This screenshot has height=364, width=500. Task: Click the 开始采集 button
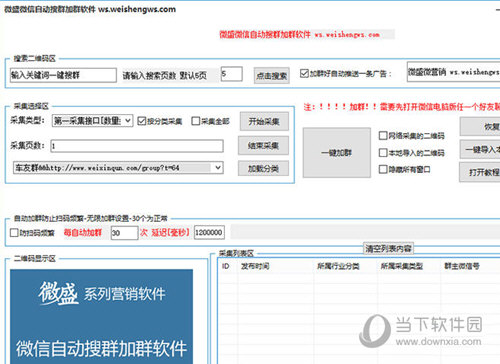coord(264,121)
